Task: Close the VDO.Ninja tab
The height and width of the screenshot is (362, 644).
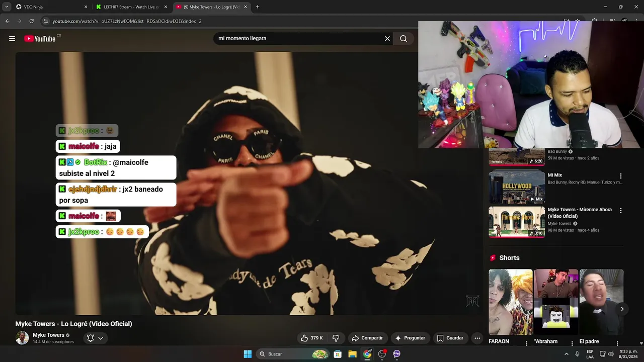Action: tap(86, 7)
